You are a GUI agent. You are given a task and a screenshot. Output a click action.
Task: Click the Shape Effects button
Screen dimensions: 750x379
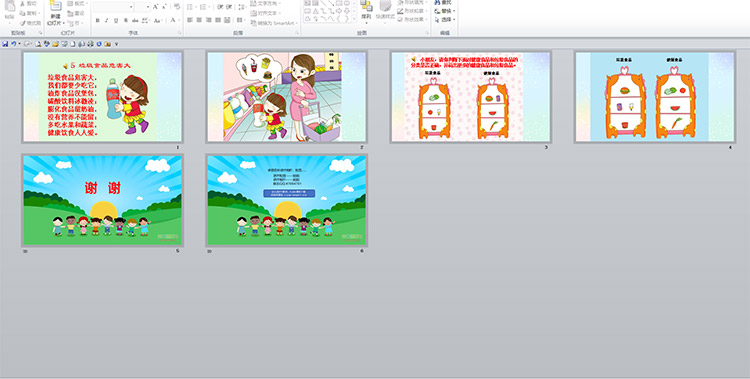pos(412,20)
